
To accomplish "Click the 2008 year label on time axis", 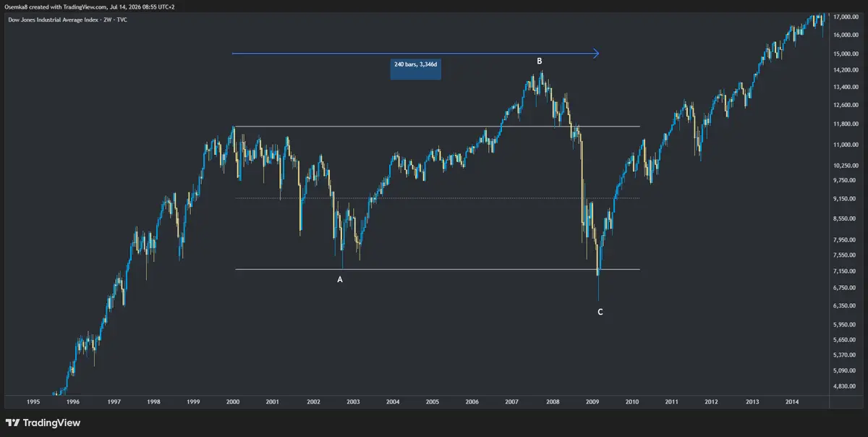I will [553, 402].
